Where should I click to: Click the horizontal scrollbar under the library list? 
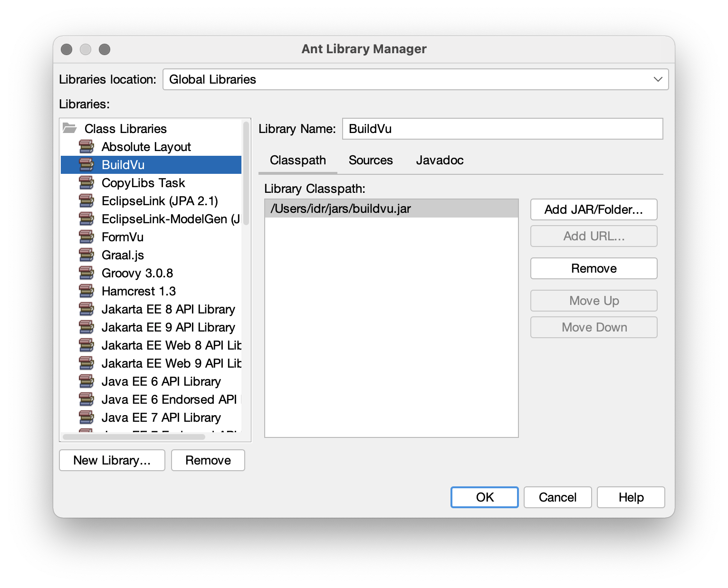[133, 436]
